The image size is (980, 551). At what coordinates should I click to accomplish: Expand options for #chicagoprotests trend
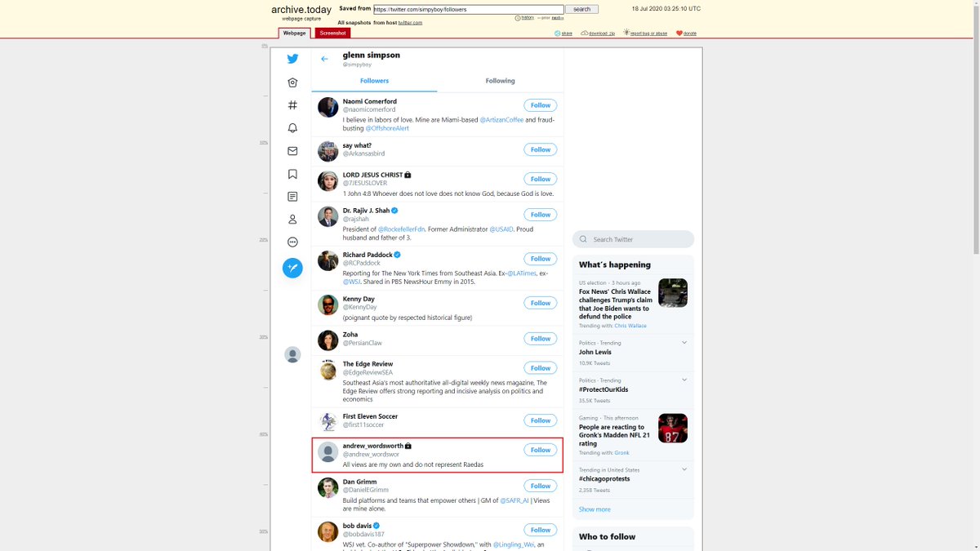(684, 470)
